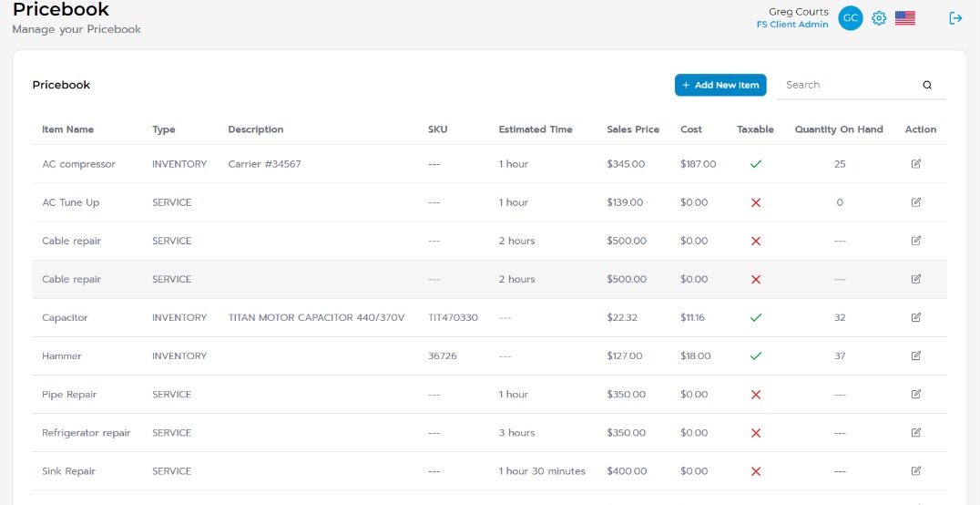
Task: Edit the Pipe Repair item
Action: coord(915,394)
